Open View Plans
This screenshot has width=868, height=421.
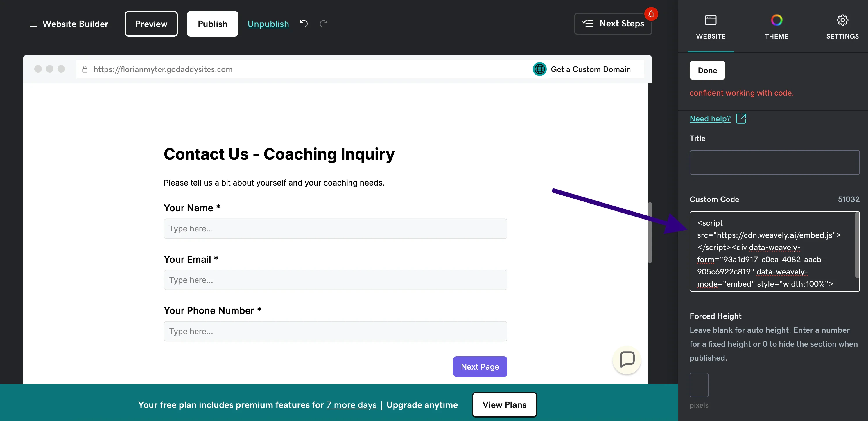coord(504,405)
